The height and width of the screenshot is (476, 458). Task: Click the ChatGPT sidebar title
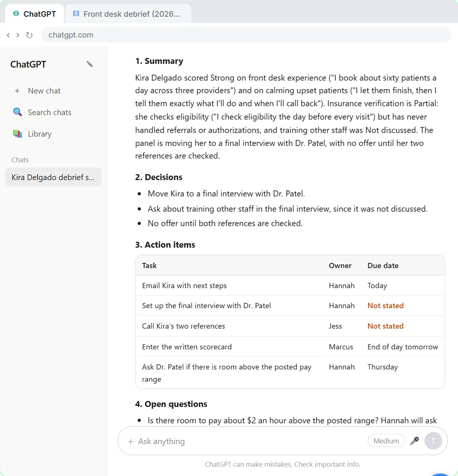click(28, 64)
